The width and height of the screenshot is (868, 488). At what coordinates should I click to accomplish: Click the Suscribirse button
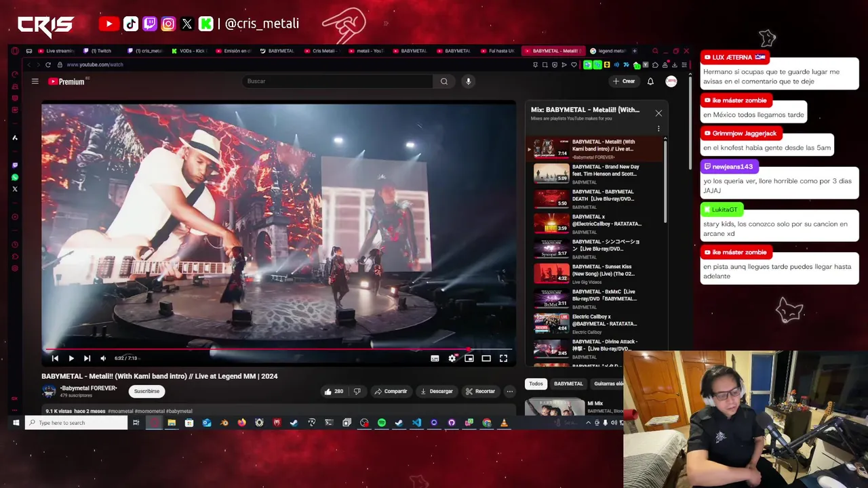click(146, 391)
